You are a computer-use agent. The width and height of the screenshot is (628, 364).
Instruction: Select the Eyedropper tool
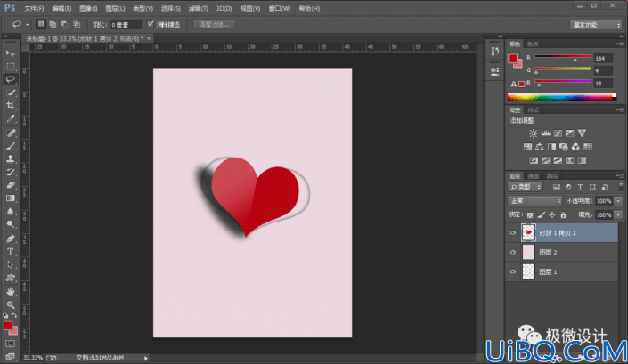tap(11, 118)
